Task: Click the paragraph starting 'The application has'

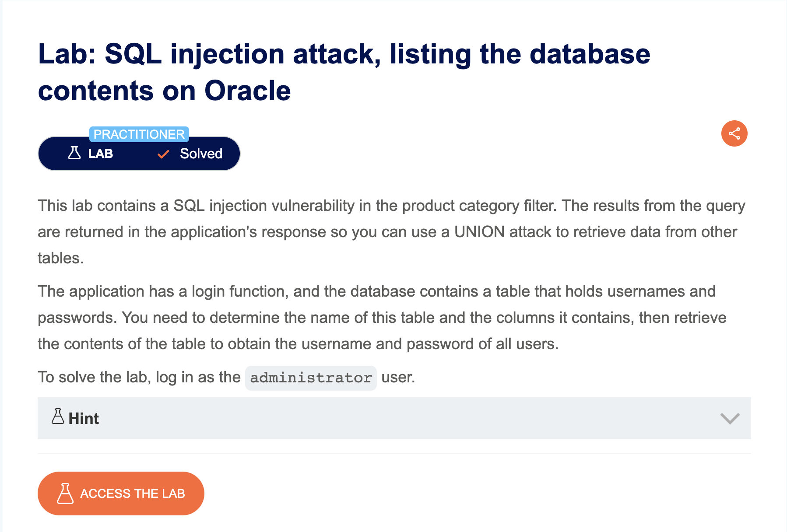Action: 382,318
